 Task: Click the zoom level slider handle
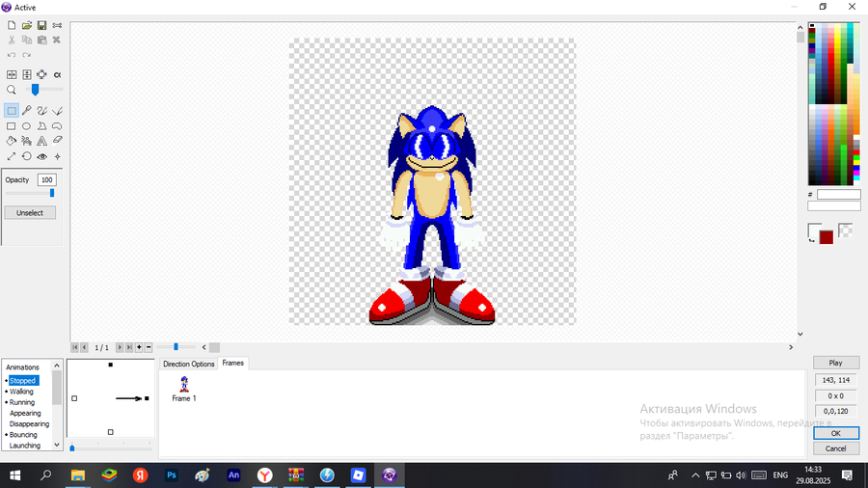tap(35, 90)
